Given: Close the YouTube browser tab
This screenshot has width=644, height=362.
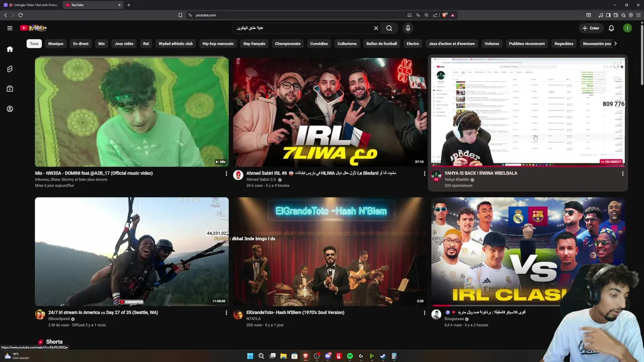Looking at the screenshot, I should coord(119,5).
